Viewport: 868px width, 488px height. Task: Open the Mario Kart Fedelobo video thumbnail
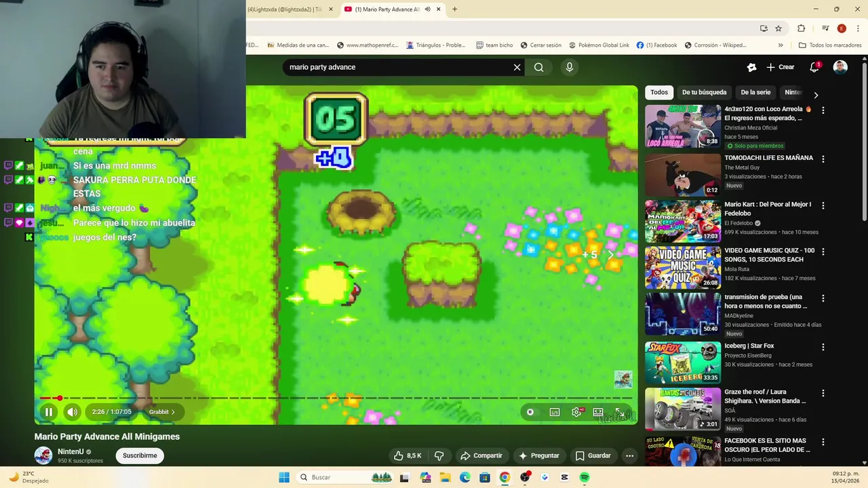coord(683,221)
